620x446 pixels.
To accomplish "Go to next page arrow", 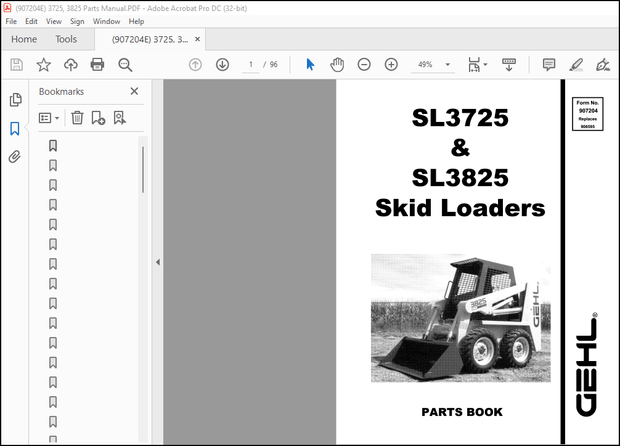I will tap(223, 64).
